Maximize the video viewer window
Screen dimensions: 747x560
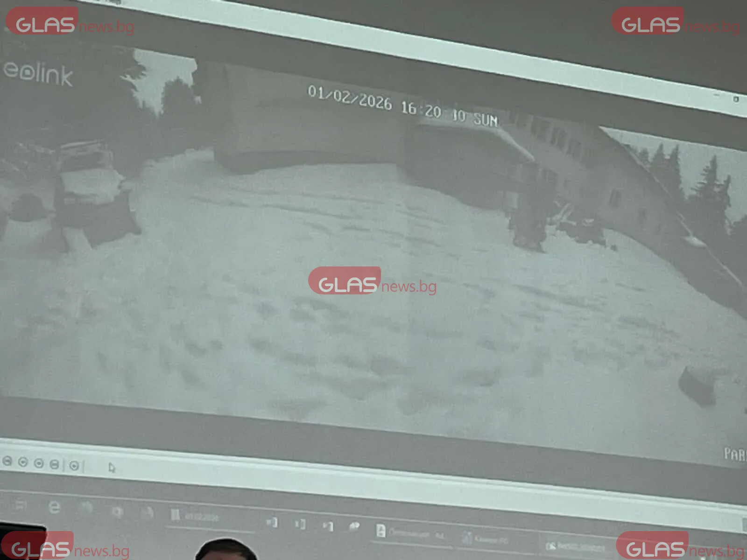[736, 99]
